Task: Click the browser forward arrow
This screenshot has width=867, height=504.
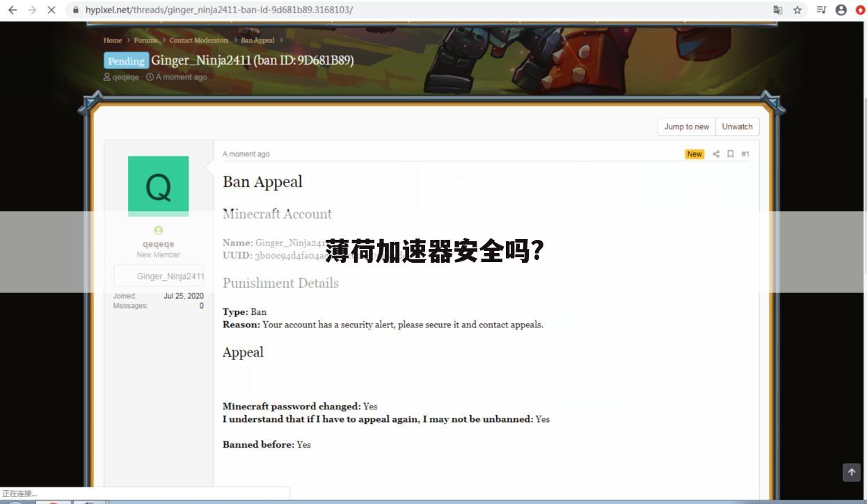Action: coord(31,10)
